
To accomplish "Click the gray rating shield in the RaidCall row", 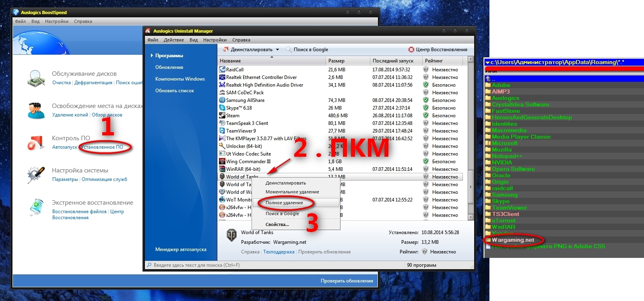I will pos(426,70).
